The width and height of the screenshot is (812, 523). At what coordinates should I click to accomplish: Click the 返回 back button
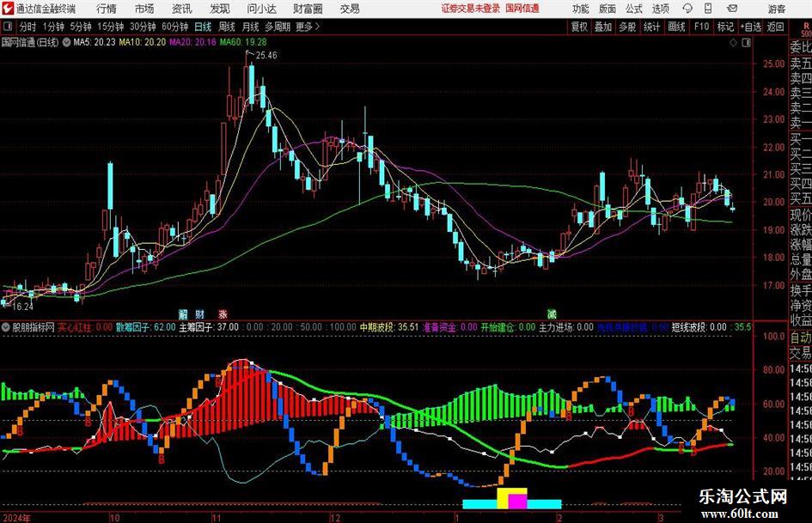pyautogui.click(x=775, y=27)
